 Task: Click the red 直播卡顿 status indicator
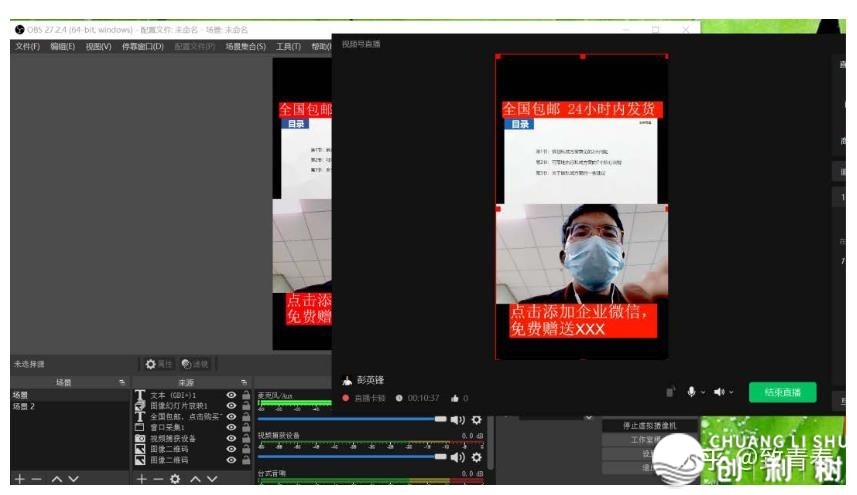coord(345,398)
